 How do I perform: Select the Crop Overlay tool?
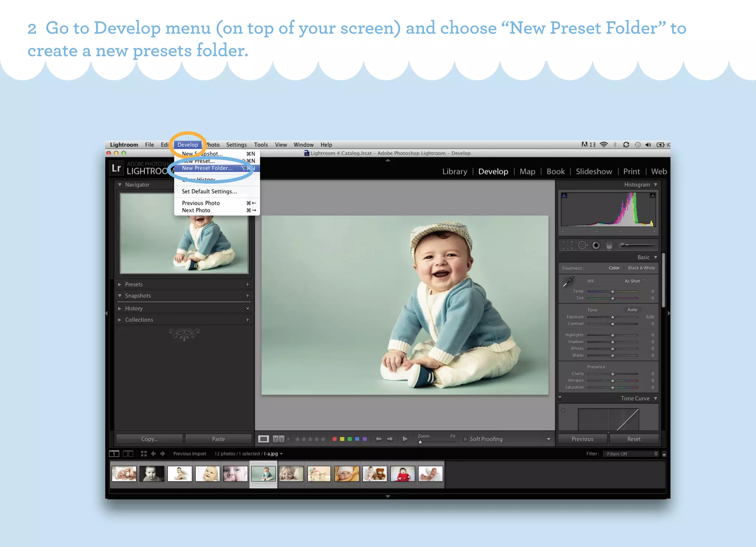pos(567,245)
